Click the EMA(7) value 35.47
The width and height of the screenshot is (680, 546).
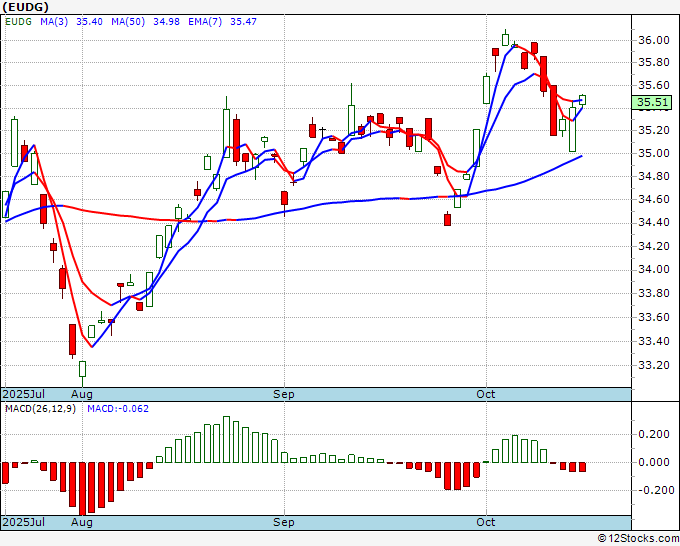point(243,22)
